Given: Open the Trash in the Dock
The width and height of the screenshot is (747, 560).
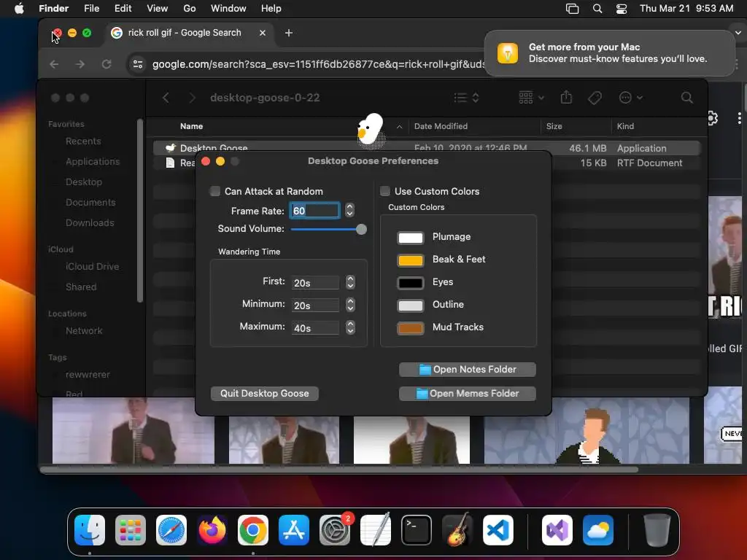Looking at the screenshot, I should click(657, 530).
